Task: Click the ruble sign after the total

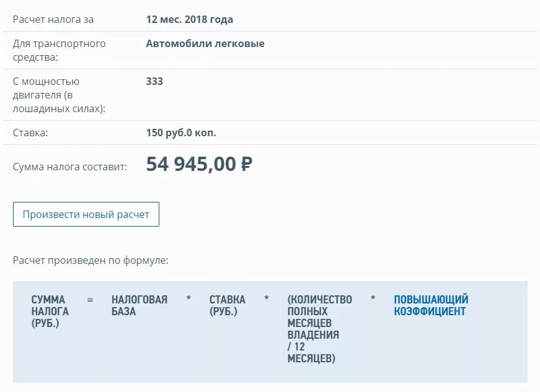Action: (246, 164)
